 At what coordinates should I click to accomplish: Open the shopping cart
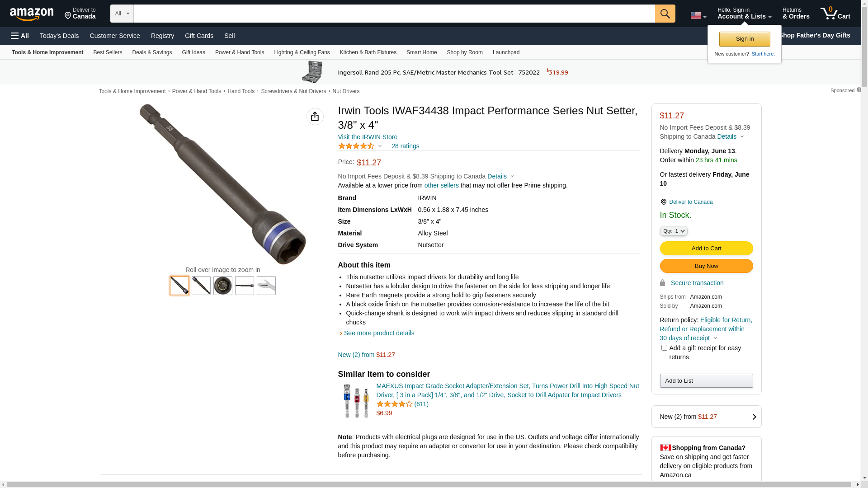835,14
